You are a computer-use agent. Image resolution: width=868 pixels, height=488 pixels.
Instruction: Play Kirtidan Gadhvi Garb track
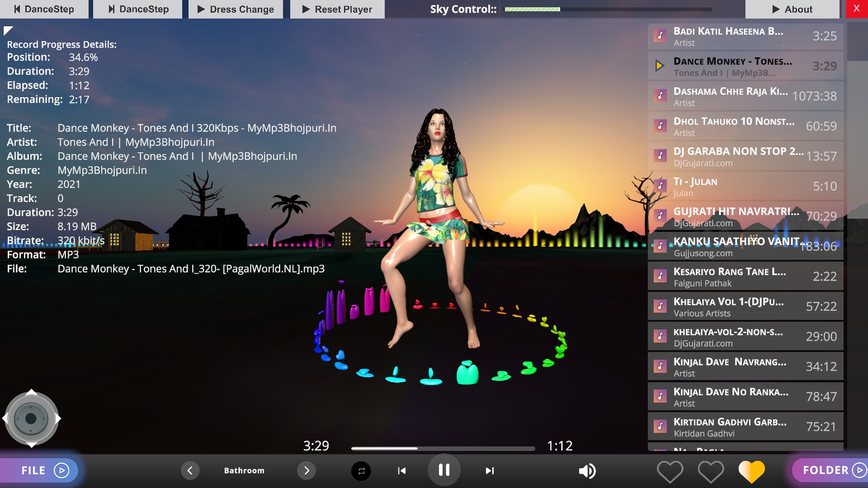[x=745, y=427]
